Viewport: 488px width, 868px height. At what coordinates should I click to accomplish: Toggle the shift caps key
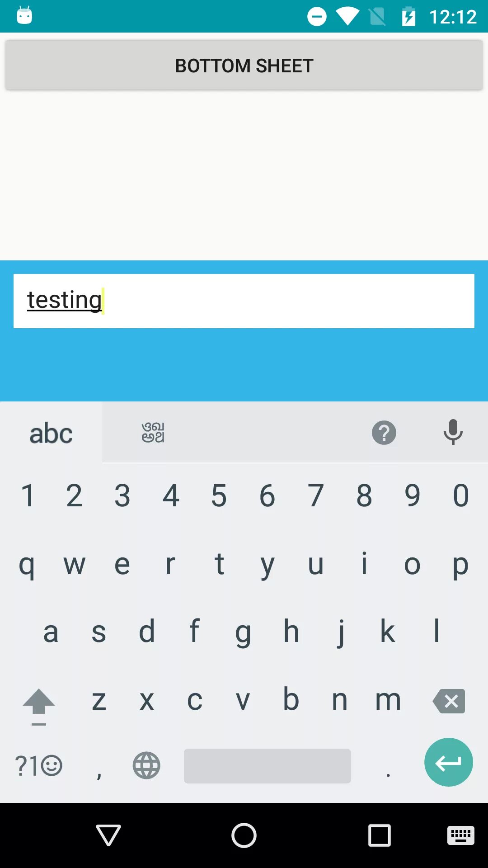(x=39, y=706)
